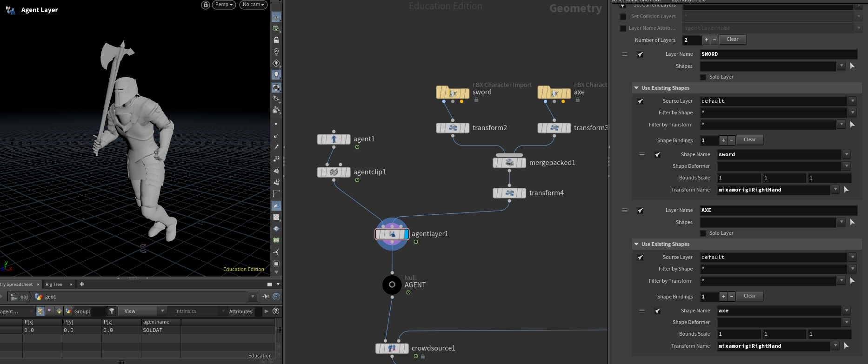The image size is (868, 364).
Task: Select the agentlayer1 node icon
Action: [392, 234]
